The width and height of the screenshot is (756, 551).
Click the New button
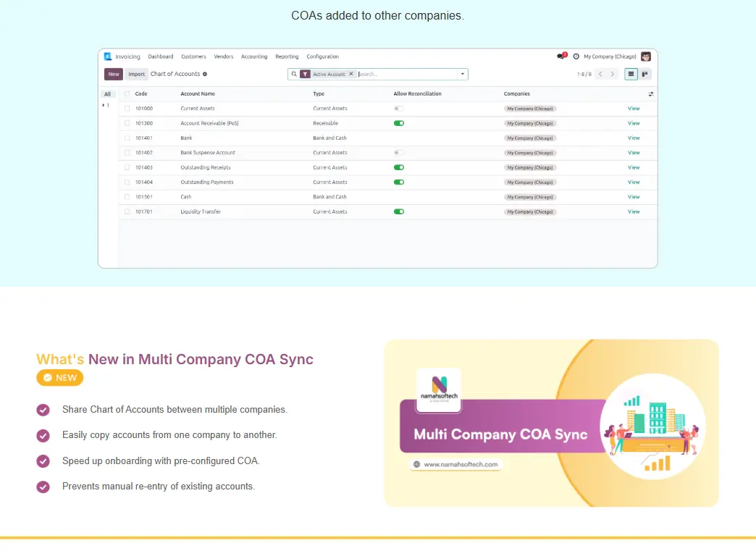pos(114,74)
